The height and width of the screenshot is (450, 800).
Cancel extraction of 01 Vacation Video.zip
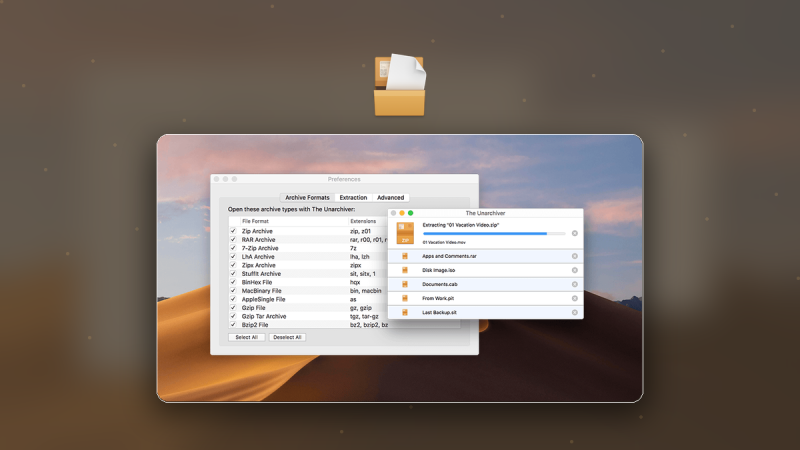tap(574, 233)
